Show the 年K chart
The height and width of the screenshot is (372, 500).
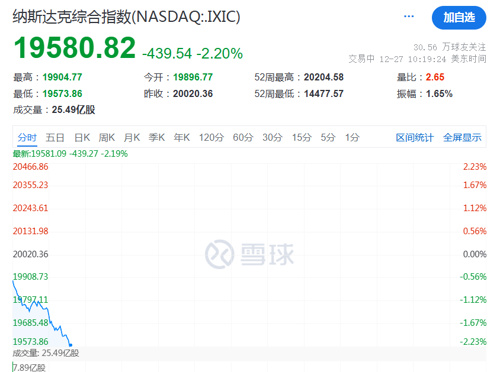[182, 137]
